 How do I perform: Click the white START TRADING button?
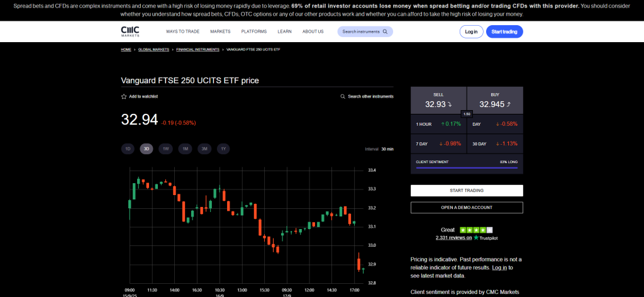(x=467, y=191)
